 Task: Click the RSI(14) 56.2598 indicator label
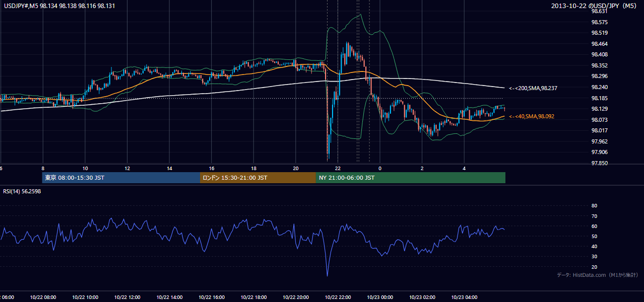pyautogui.click(x=22, y=191)
